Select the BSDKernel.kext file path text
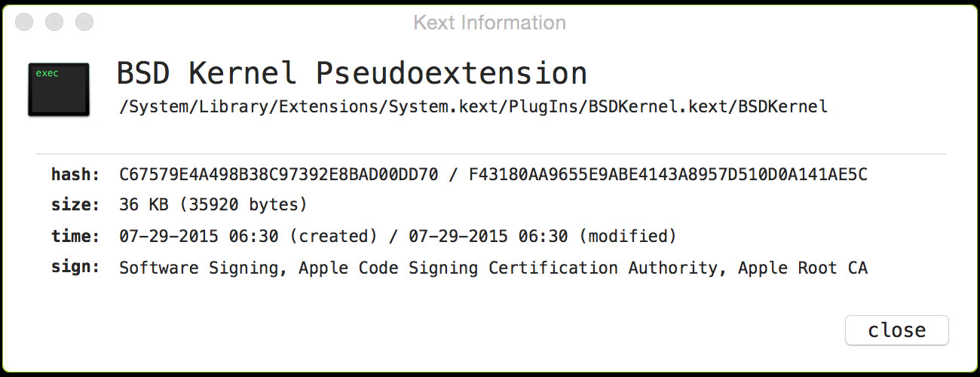This screenshot has height=377, width=980. (x=473, y=107)
